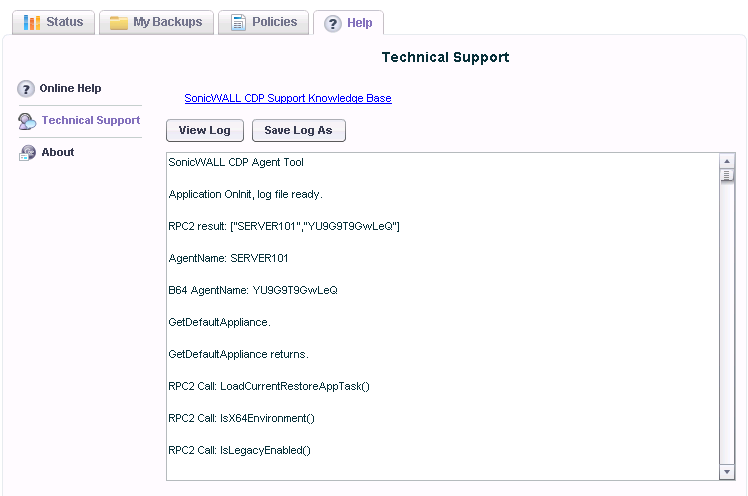Click the 'SonicWALL CDP Agent Tool' log line
Screen dimensions: 748x496
click(236, 162)
